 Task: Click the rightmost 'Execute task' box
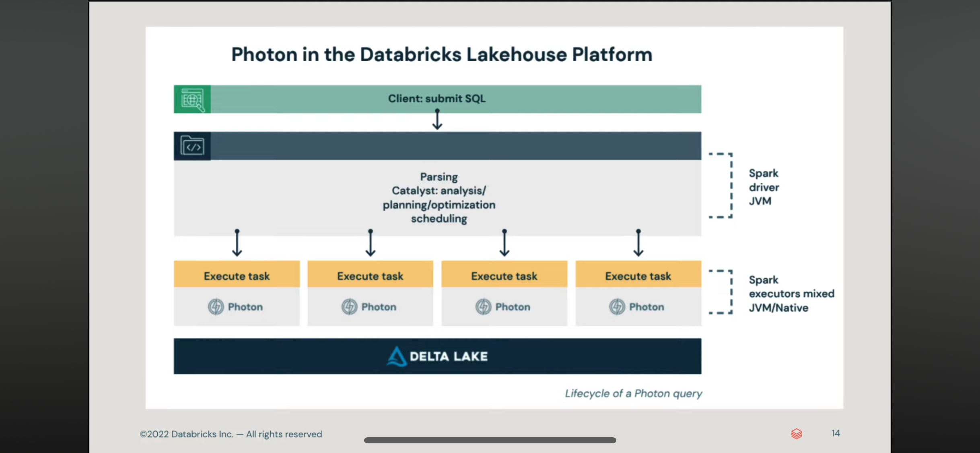pos(638,274)
